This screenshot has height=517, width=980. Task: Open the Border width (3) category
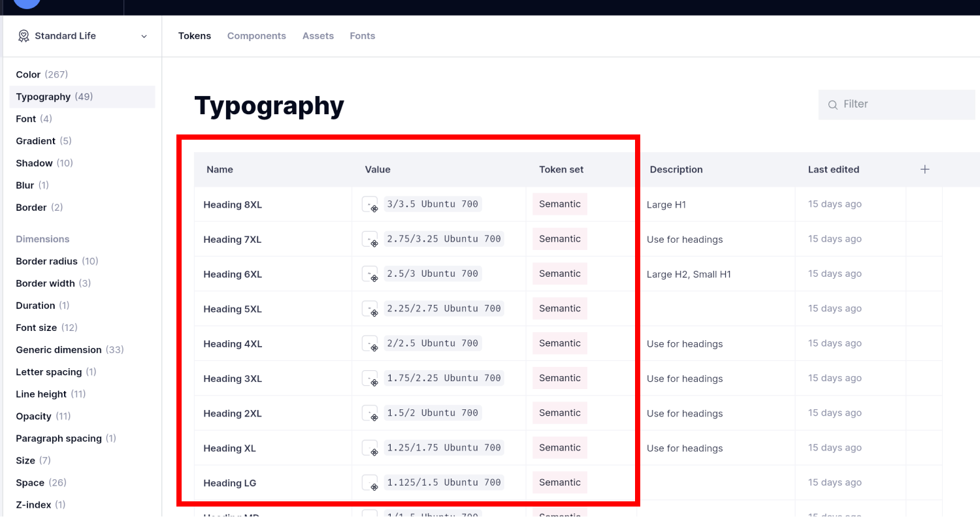[x=82, y=283]
